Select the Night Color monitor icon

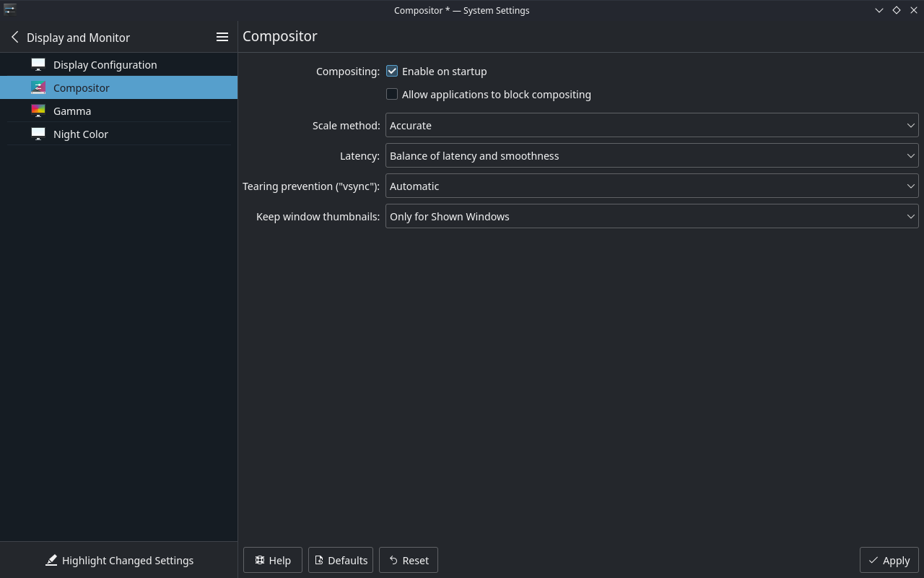(38, 134)
